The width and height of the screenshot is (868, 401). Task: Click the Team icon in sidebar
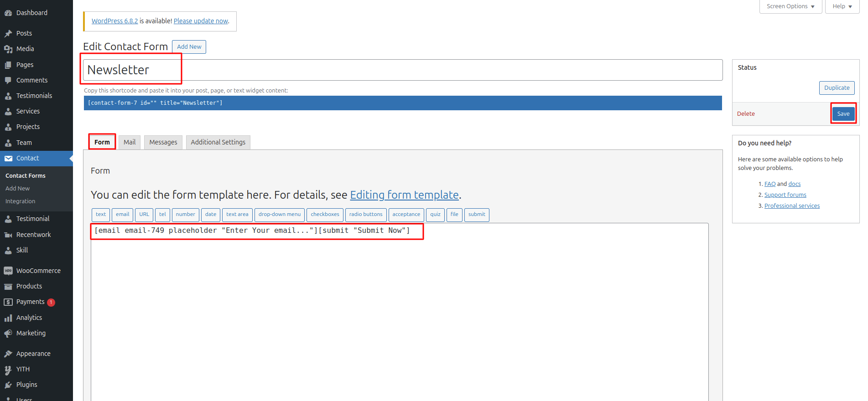pos(8,143)
